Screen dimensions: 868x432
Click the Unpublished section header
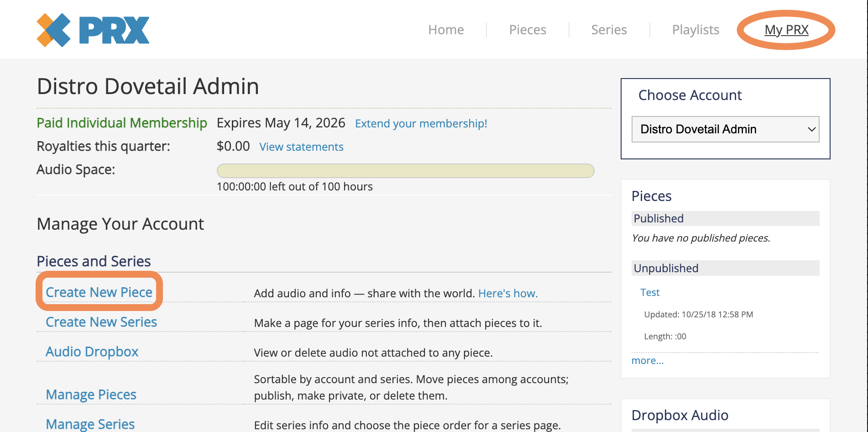tap(725, 268)
